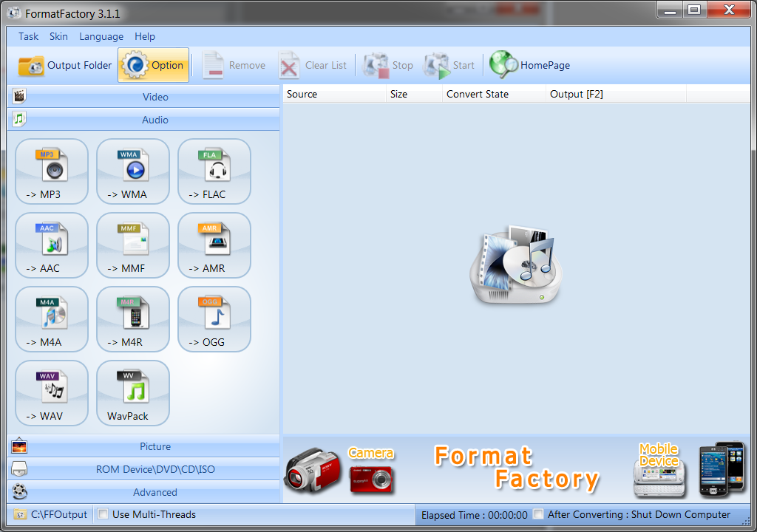This screenshot has height=532, width=757.
Task: Open the Language menu
Action: pos(101,36)
